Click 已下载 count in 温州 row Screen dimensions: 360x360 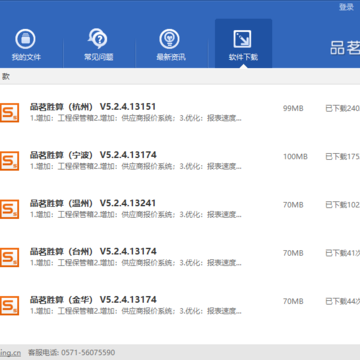click(343, 205)
